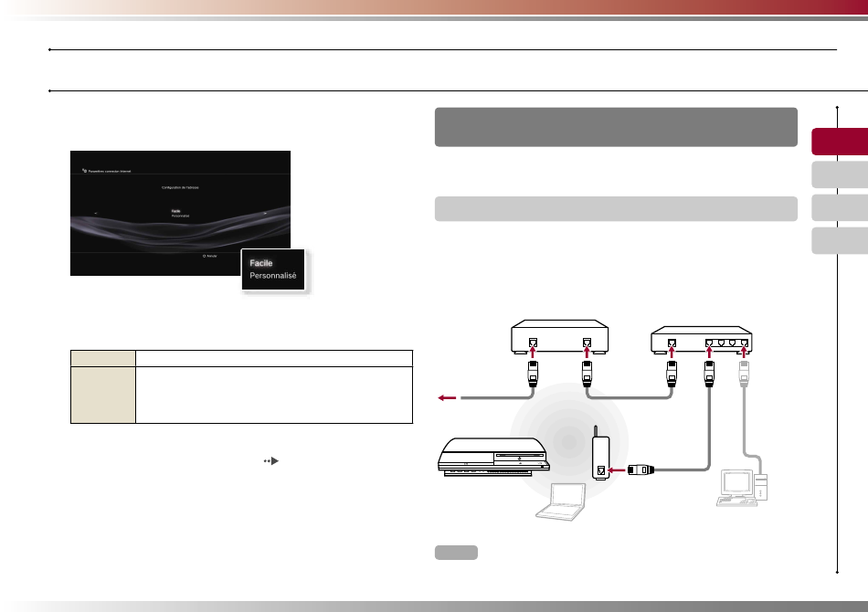Click the light gray subsection header bar
Viewport: 868px width, 612px height.
pyautogui.click(x=616, y=208)
